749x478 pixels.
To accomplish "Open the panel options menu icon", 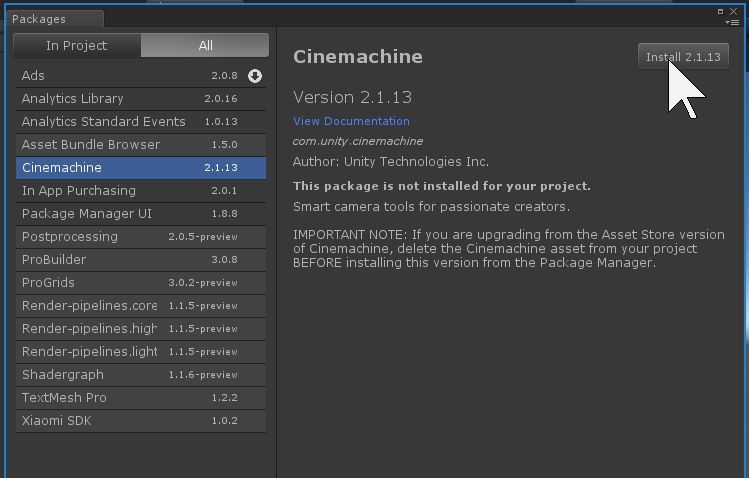I will click(x=732, y=22).
